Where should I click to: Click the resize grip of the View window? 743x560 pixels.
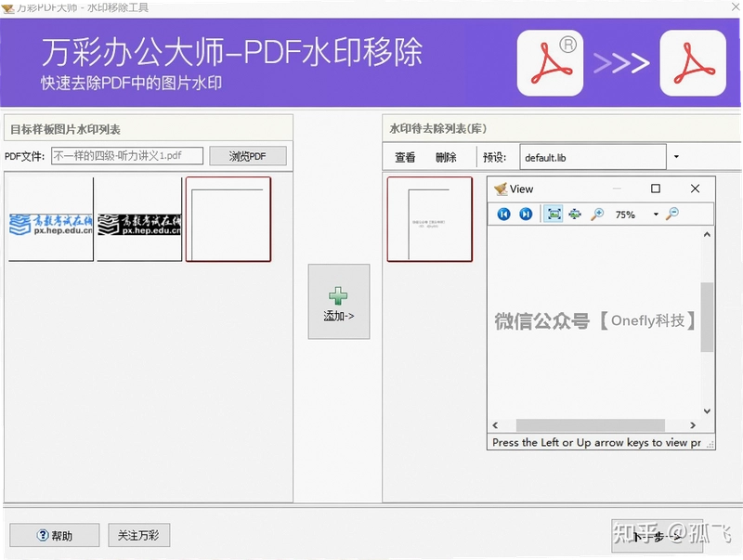click(x=710, y=445)
